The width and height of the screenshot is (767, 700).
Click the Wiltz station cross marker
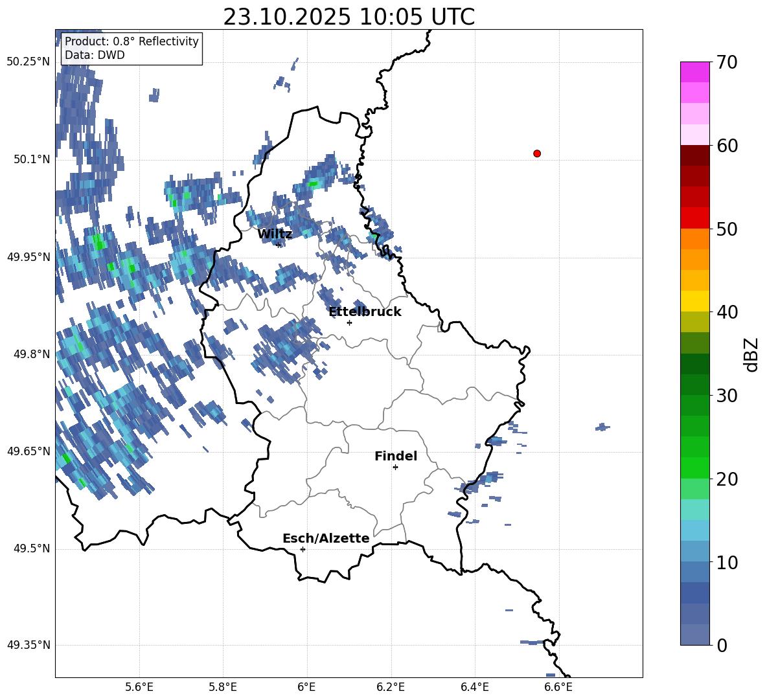pyautogui.click(x=279, y=245)
